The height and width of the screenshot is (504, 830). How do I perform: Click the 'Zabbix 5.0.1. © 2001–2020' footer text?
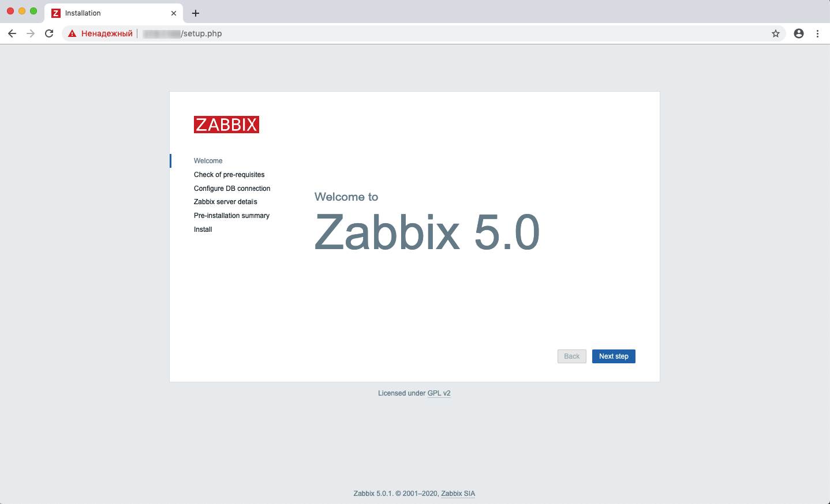(x=396, y=494)
